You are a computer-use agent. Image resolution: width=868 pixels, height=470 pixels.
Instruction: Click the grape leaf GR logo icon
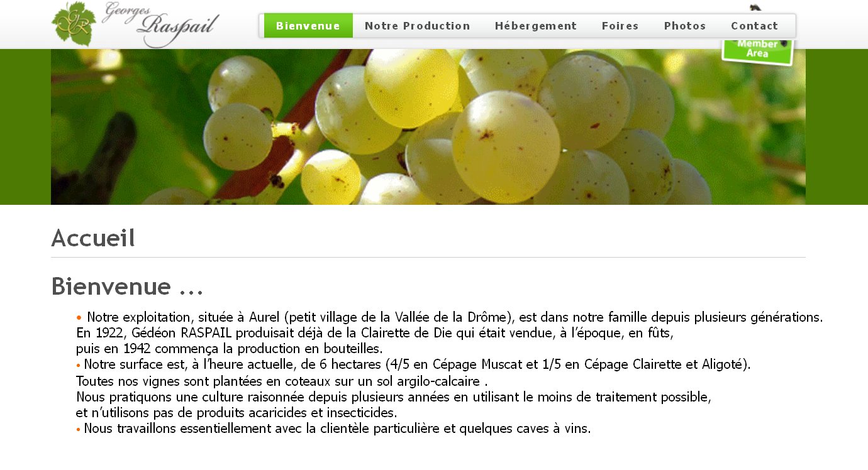[x=74, y=25]
